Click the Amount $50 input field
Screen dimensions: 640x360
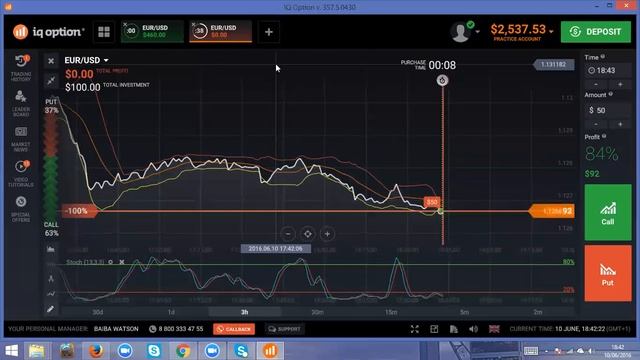tap(607, 110)
